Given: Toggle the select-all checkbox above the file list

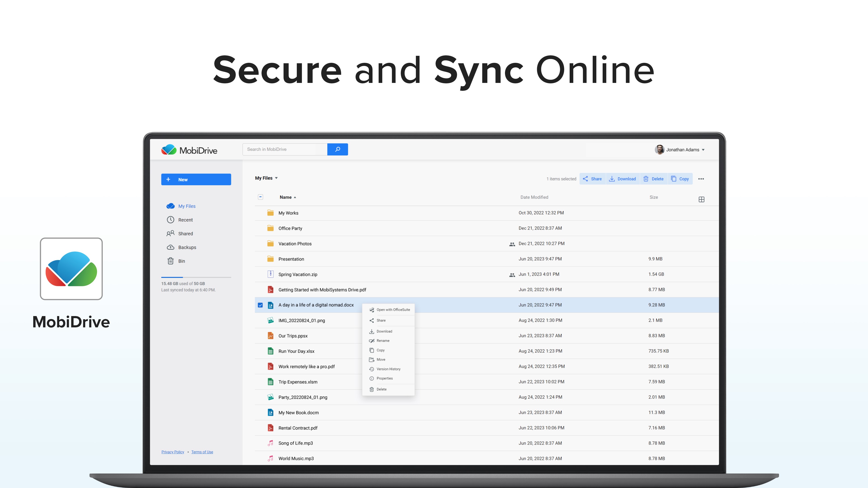Looking at the screenshot, I should pyautogui.click(x=260, y=197).
